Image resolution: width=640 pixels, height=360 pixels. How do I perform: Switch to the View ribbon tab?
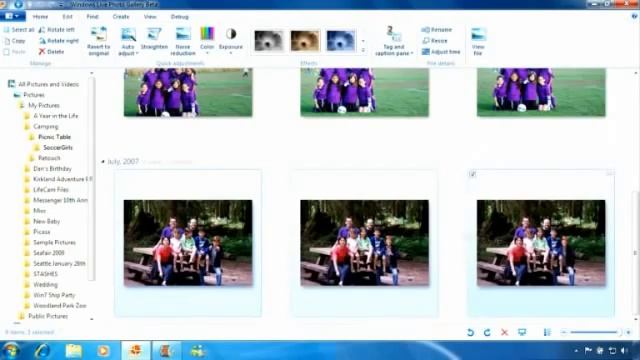[x=150, y=16]
